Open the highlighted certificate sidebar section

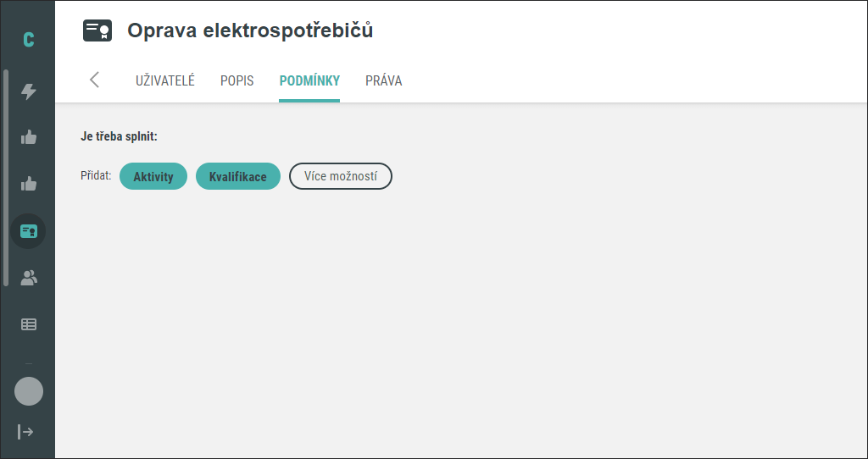(x=28, y=231)
